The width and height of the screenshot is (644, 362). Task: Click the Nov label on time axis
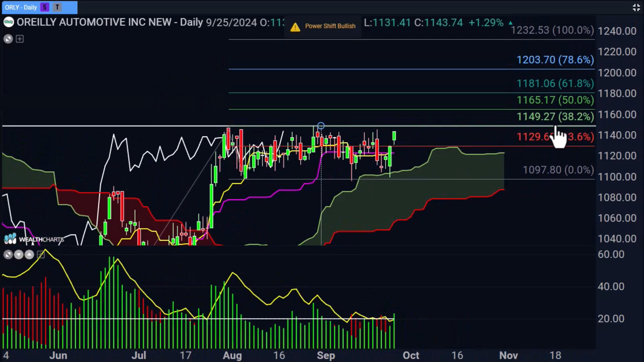(x=508, y=356)
